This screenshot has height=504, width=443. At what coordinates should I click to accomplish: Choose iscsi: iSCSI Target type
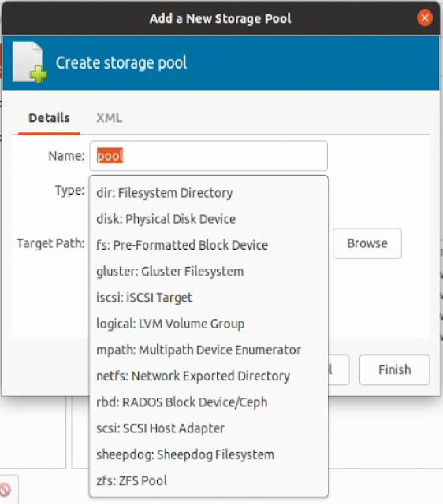[x=208, y=298]
